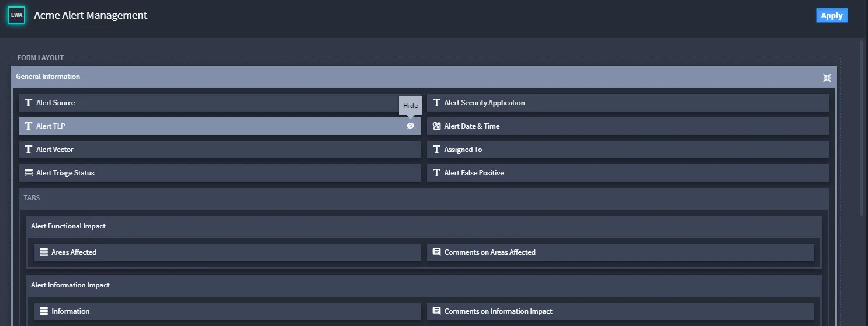
Task: Click the list icon of Information field
Action: point(43,311)
